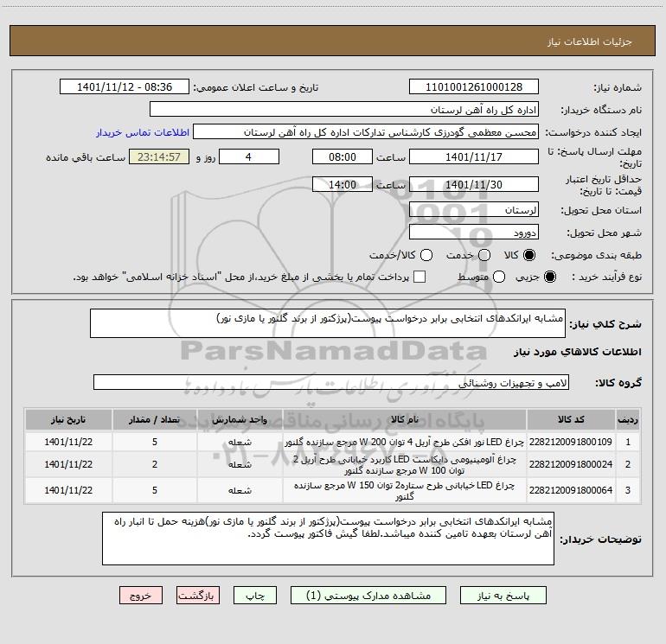Click the ردیف column header
666x644 pixels.
click(628, 420)
